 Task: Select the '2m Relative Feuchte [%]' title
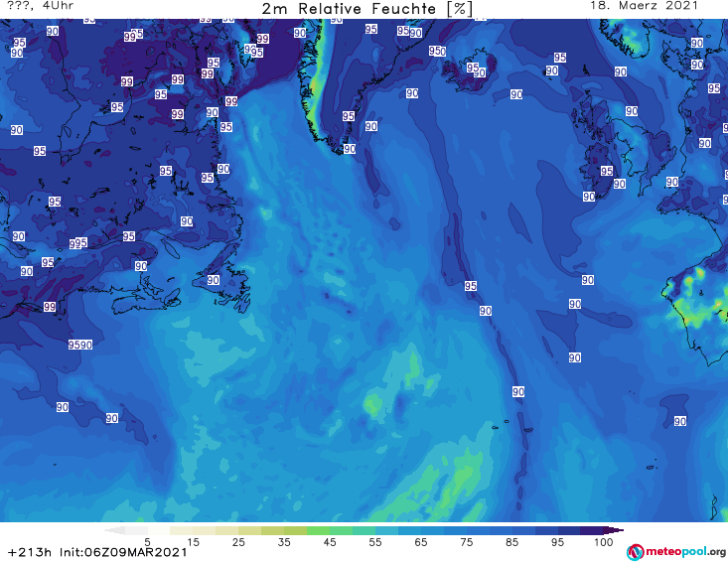[x=367, y=9]
